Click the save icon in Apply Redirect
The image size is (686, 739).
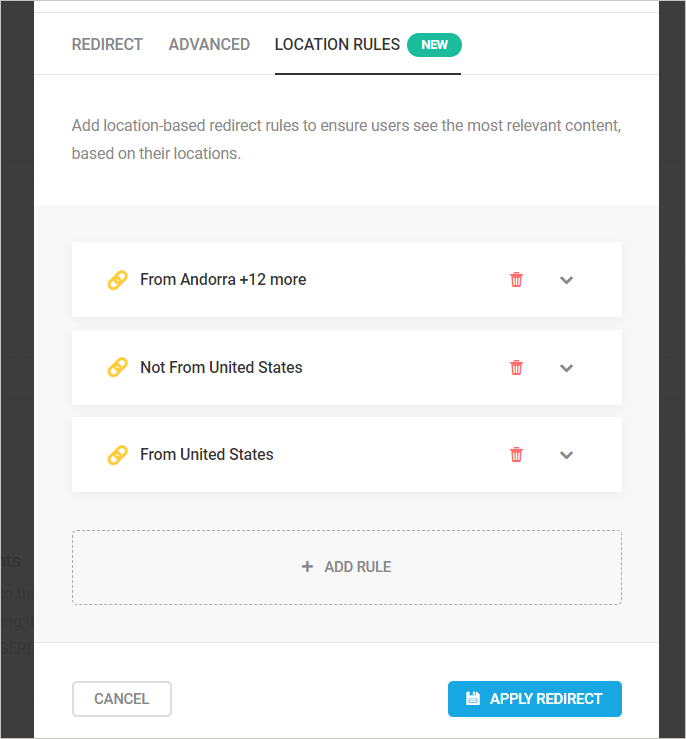click(473, 699)
